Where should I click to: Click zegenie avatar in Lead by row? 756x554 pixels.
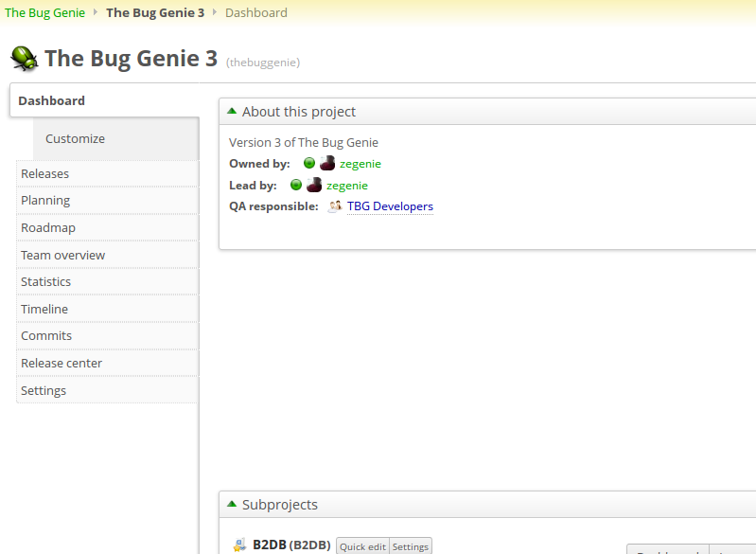pyautogui.click(x=314, y=185)
